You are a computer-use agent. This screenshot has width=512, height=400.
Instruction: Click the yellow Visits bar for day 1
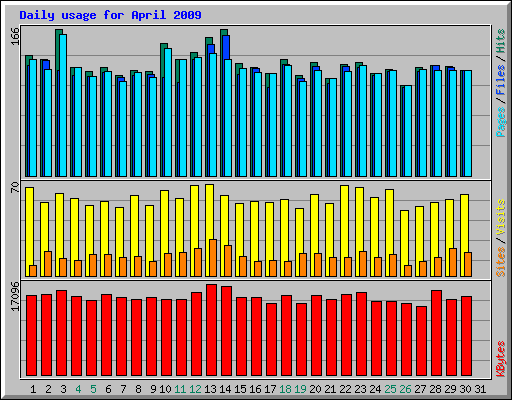point(29,226)
